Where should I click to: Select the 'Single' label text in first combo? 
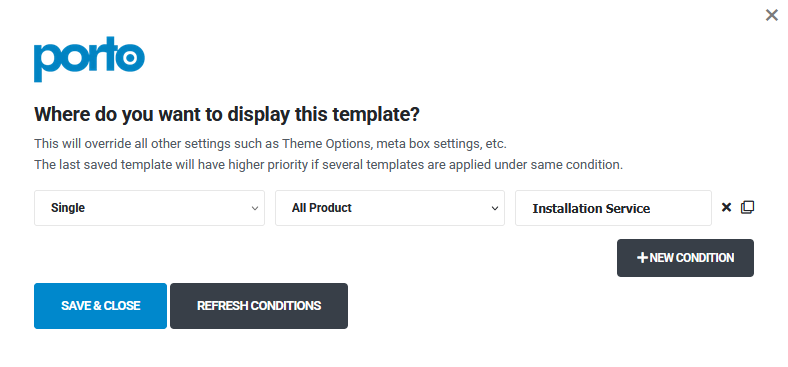click(x=68, y=208)
